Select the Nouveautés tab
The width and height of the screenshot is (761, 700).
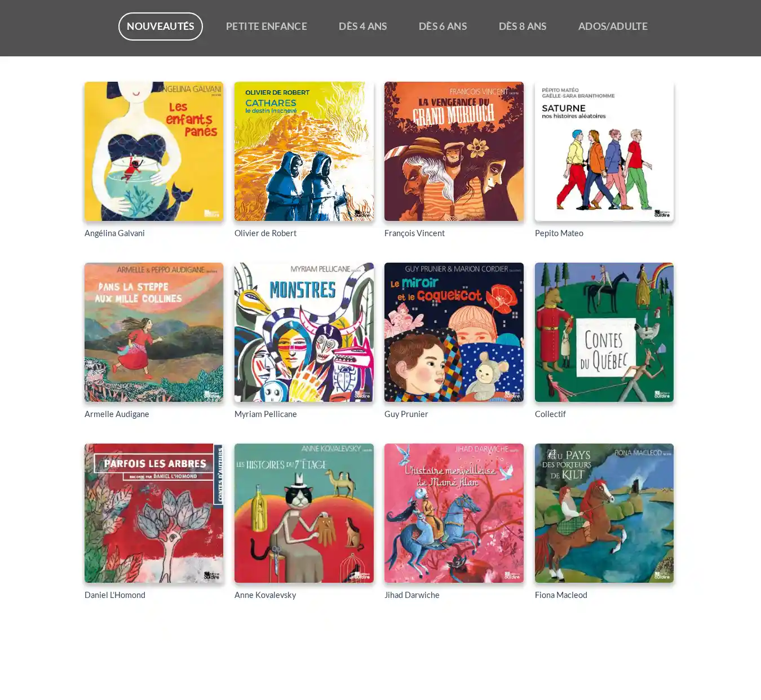[x=160, y=26]
